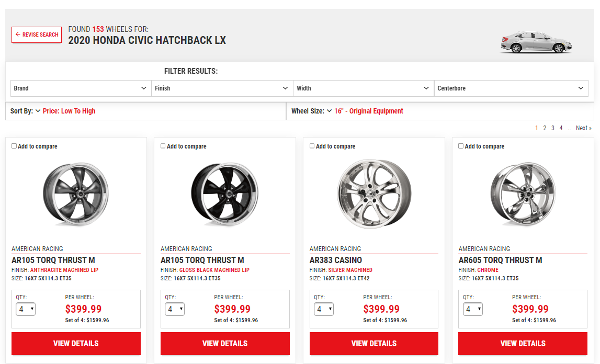
Task: Open the chrome AR605 Torq Thrust wheel image
Action: [523, 194]
